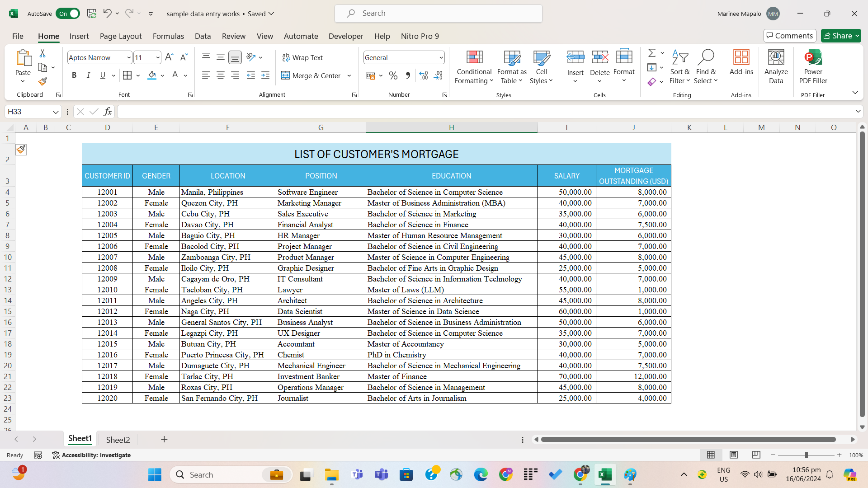868x488 pixels.
Task: Open the Insert ribbon tab
Action: coord(79,36)
